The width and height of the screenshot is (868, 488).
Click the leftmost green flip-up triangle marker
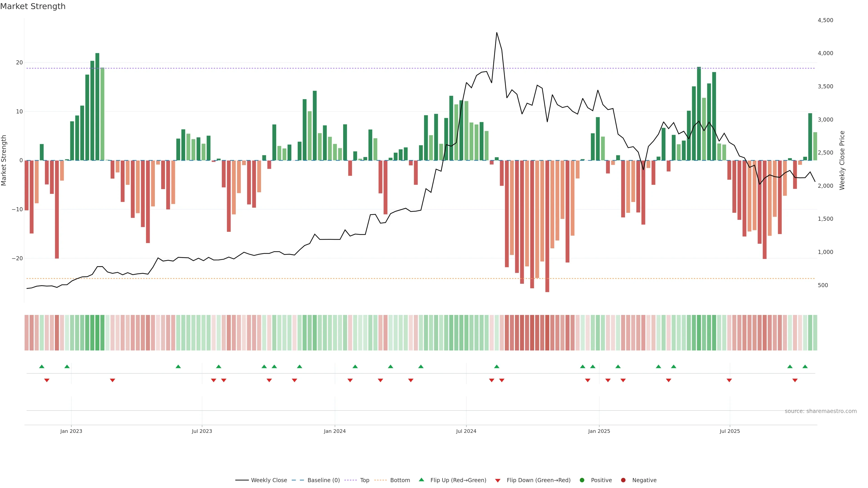[x=42, y=366]
